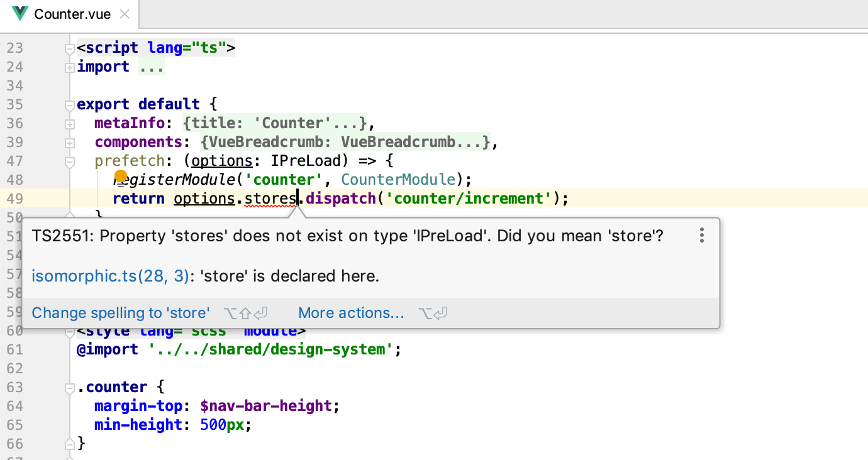Open the "More actions..." link
Viewport: 868px width, 460px height.
pos(351,313)
